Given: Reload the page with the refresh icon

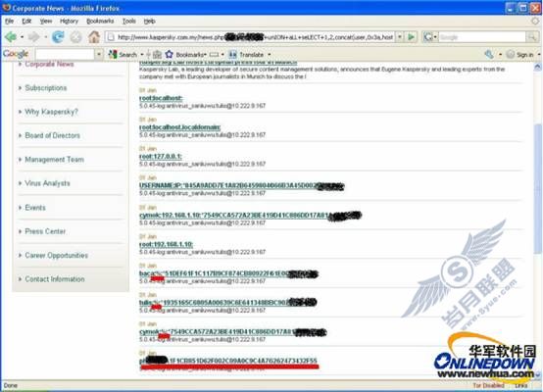Looking at the screenshot, I should click(58, 36).
